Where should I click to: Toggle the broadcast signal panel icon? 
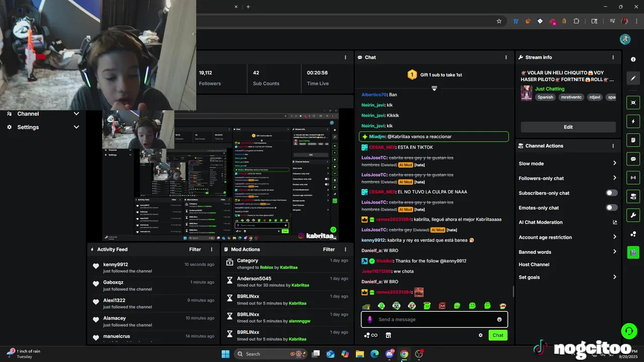[x=633, y=177]
